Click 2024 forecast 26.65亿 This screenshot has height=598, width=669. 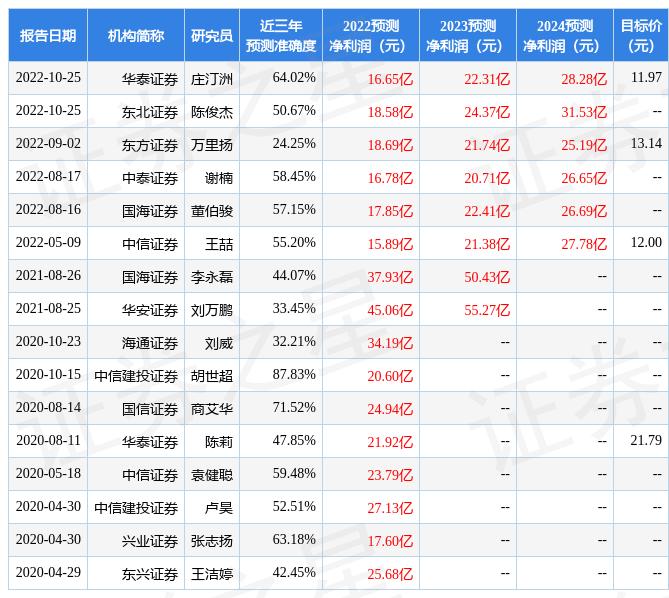[584, 178]
